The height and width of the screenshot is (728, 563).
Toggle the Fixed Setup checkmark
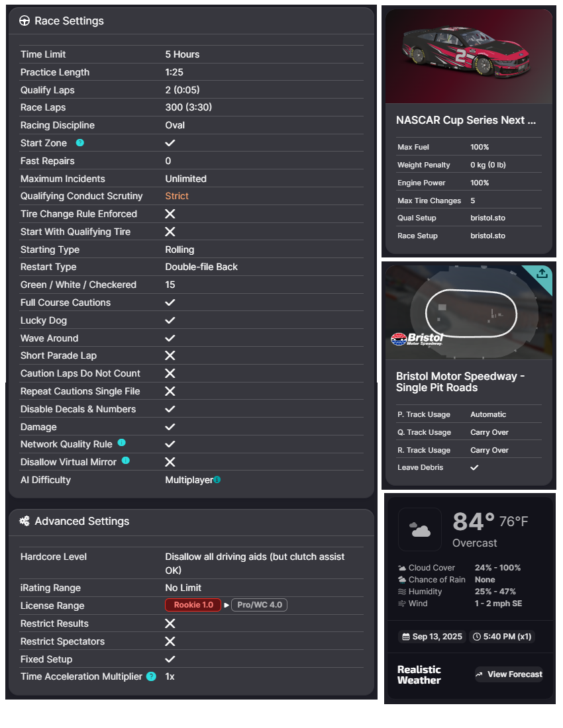click(170, 659)
